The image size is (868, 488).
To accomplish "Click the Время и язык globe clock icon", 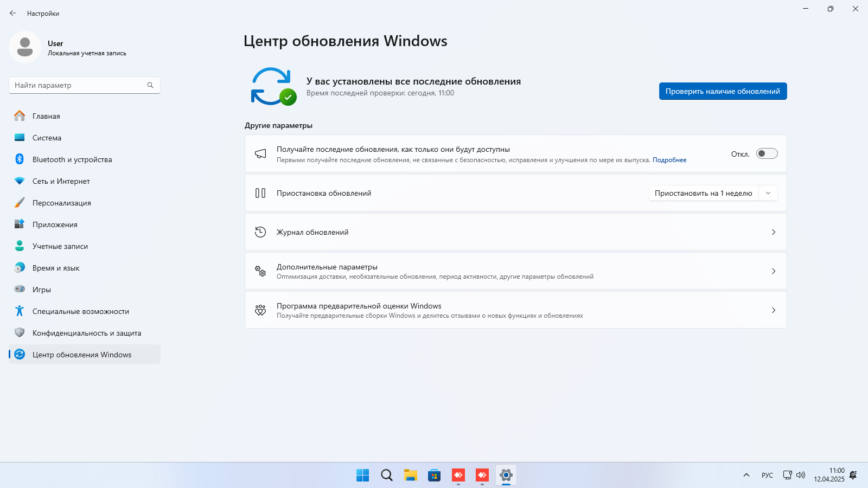I will [20, 267].
